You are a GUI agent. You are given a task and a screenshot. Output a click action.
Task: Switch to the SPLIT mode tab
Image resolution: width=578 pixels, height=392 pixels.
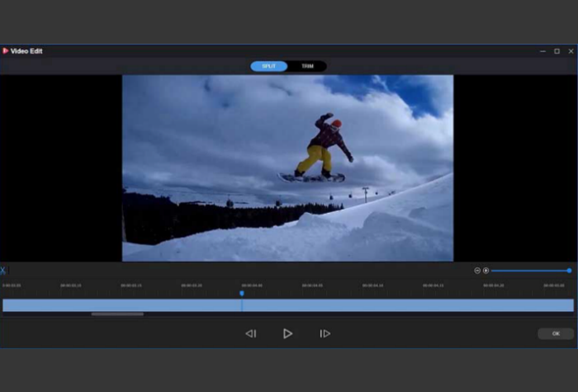pyautogui.click(x=268, y=66)
